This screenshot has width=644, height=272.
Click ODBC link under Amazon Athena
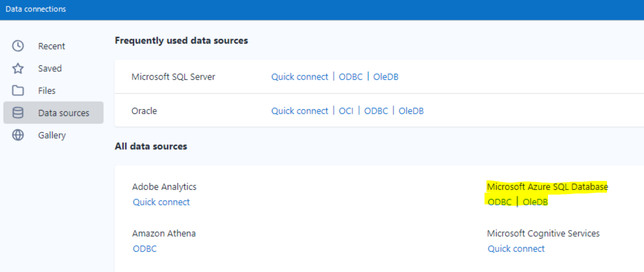tap(145, 248)
